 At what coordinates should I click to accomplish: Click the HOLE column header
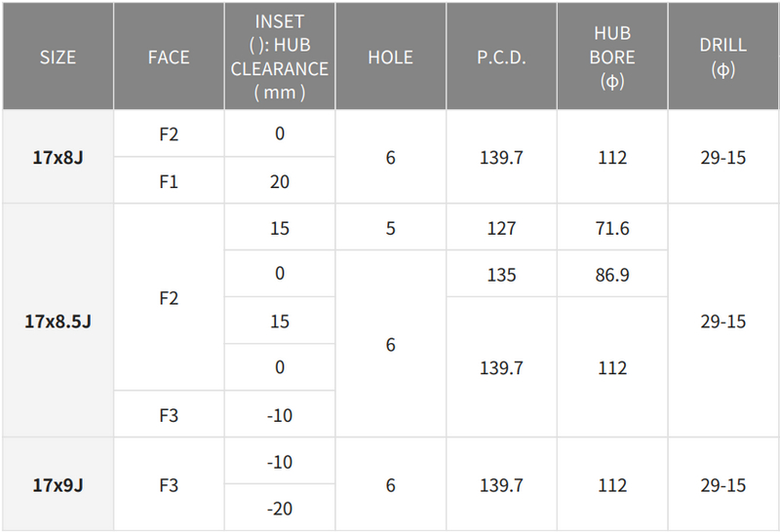pos(390,57)
